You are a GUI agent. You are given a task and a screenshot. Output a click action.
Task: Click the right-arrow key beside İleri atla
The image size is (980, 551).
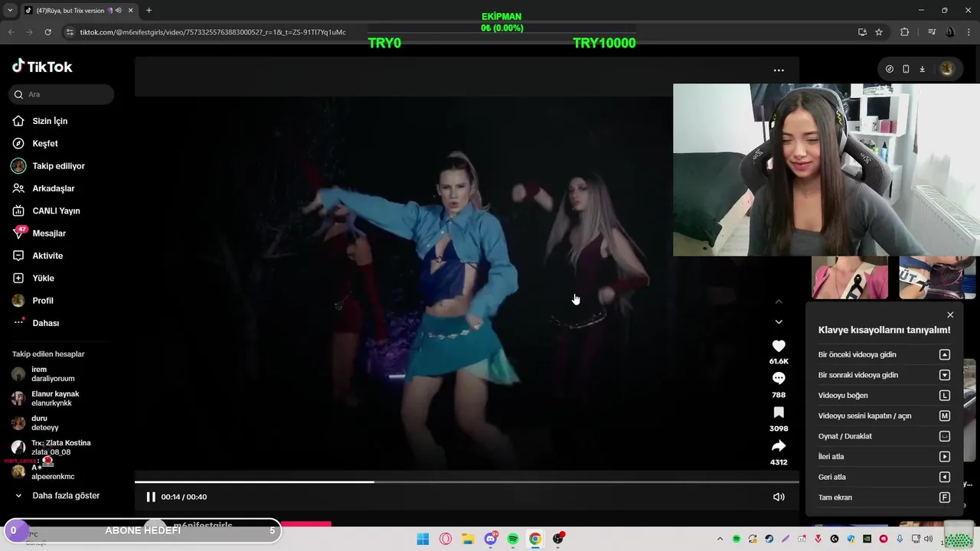(945, 457)
